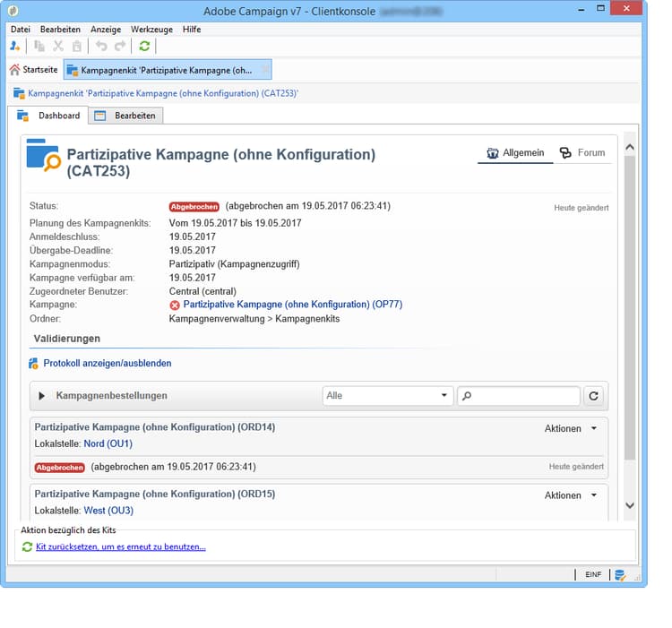Screen dimensions: 672x628
Task: Click the Abgebrochen badge under ORD14
Action: (59, 468)
